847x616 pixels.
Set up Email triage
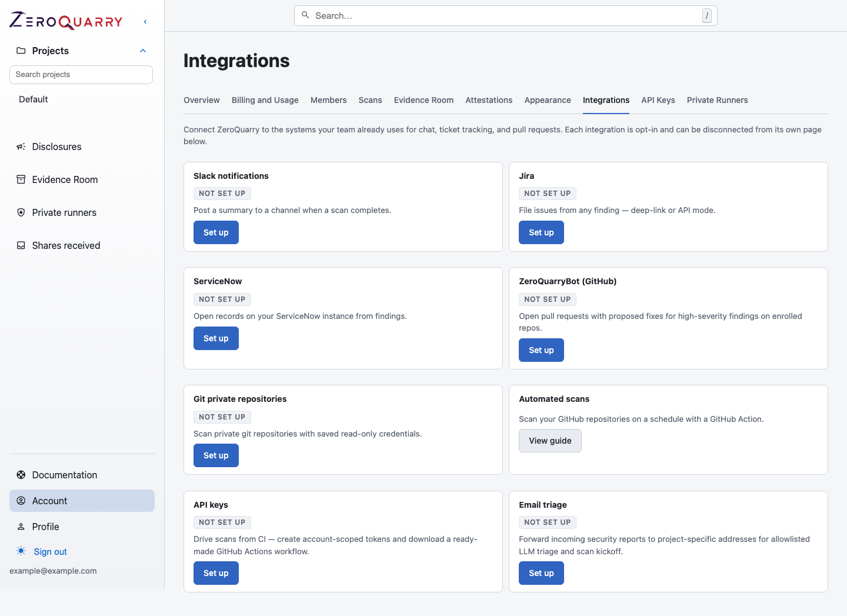[541, 573]
